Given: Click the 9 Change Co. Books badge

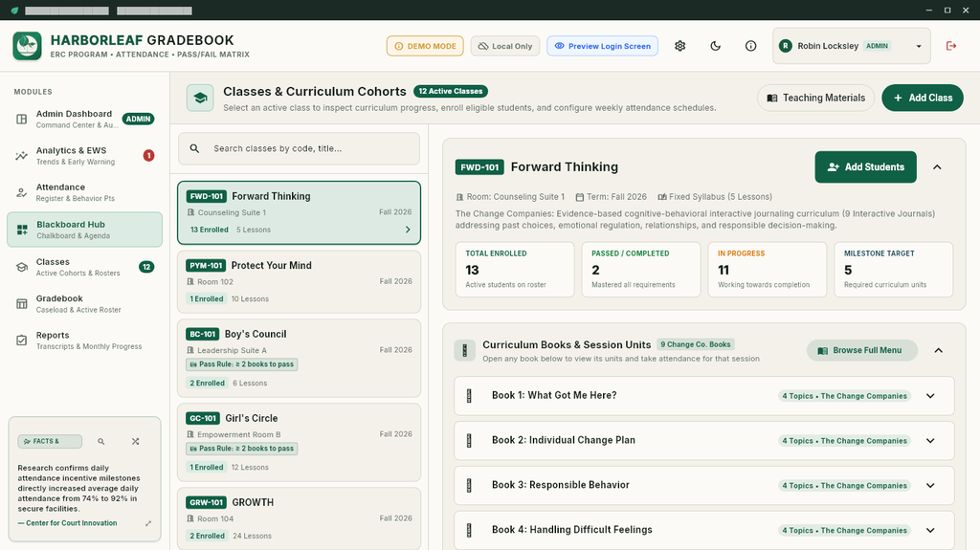Looking at the screenshot, I should [696, 344].
